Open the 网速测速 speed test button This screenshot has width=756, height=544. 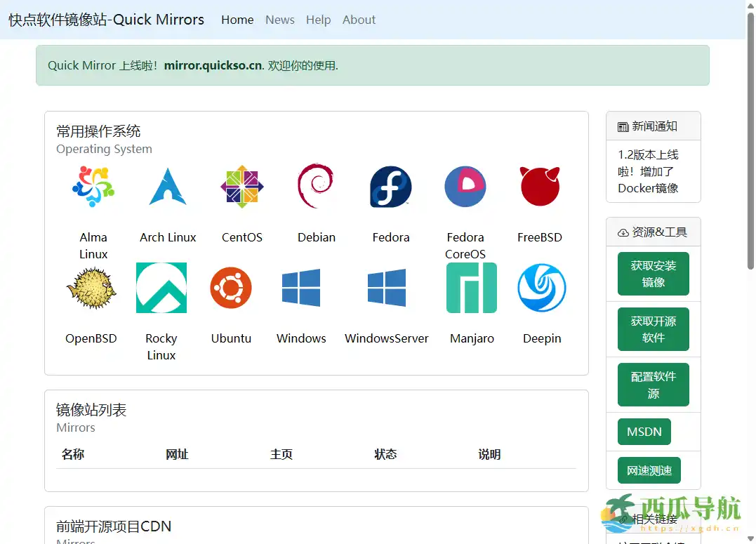tap(649, 470)
